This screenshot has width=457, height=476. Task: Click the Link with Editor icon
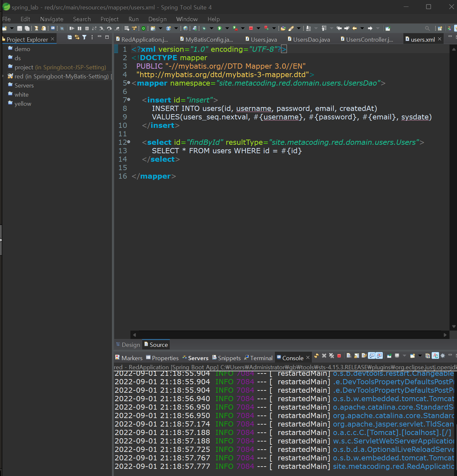tap(77, 37)
